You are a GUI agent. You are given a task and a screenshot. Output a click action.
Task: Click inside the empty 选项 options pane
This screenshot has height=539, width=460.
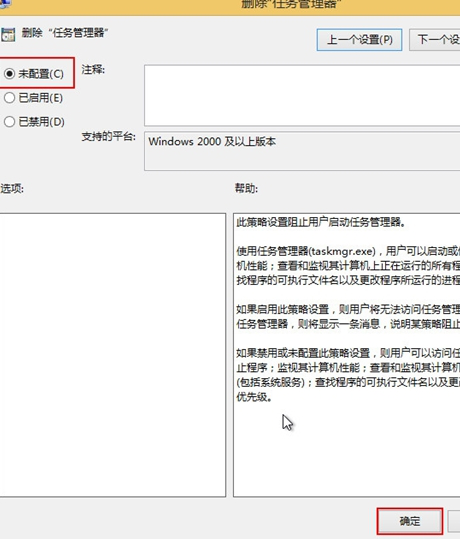[112, 355]
